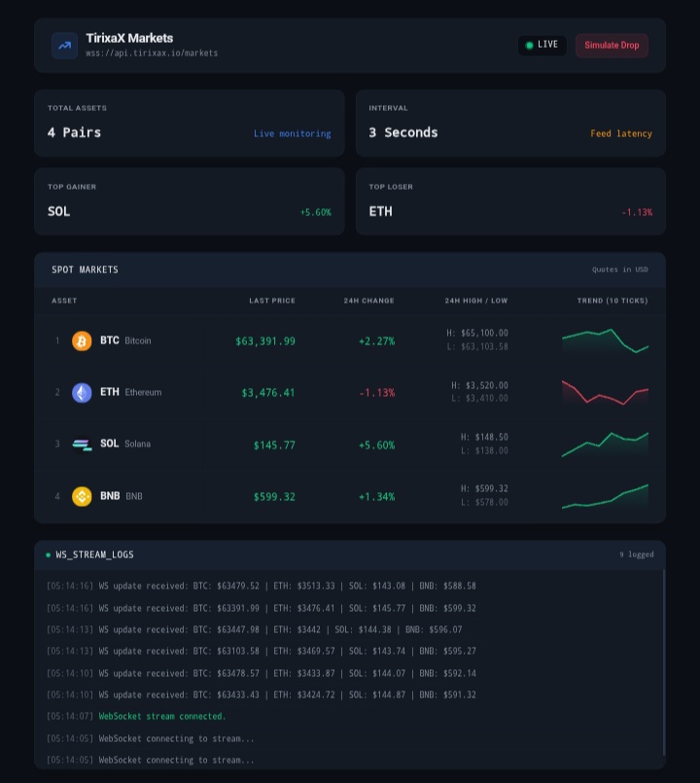This screenshot has height=783, width=700.
Task: Click the WS_STREAM_LOGS panel title
Action: pyautogui.click(x=95, y=554)
